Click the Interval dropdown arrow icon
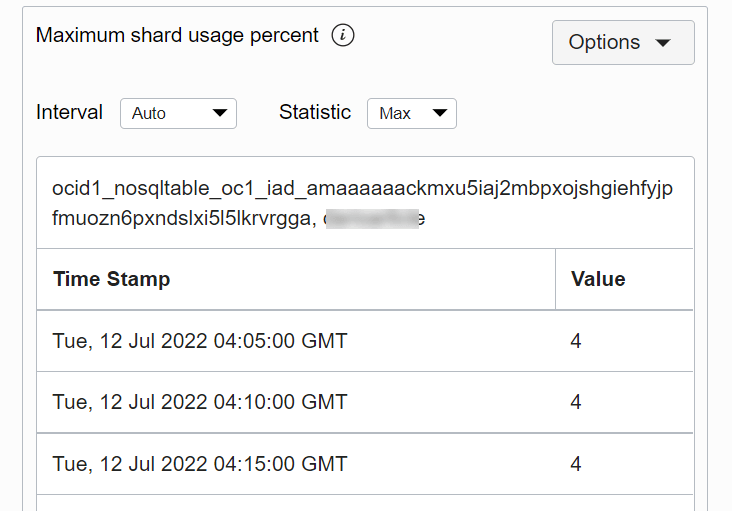Image resolution: width=732 pixels, height=511 pixels. [x=220, y=114]
